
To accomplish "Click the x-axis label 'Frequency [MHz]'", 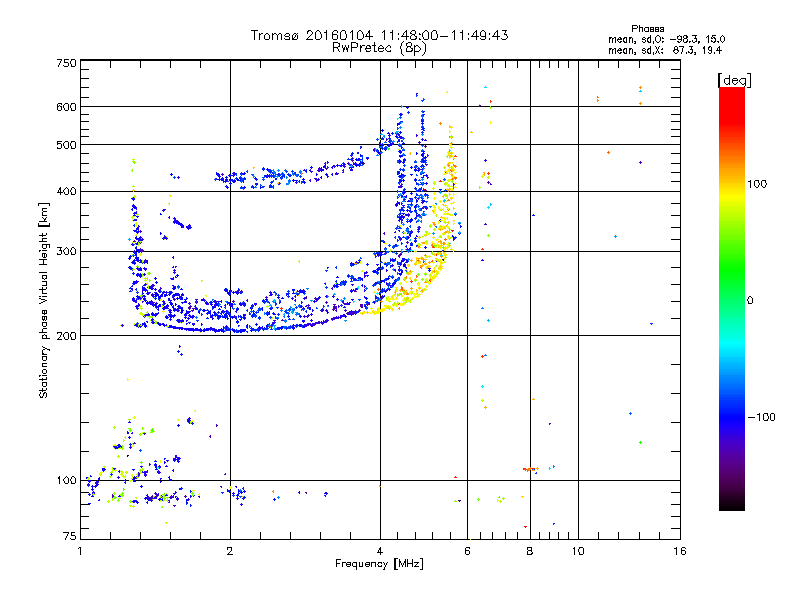I will [x=379, y=564].
